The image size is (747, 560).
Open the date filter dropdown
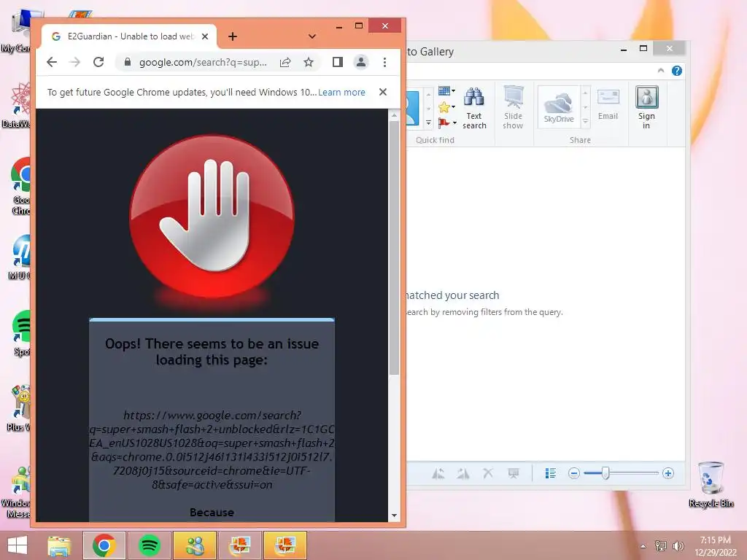(x=446, y=90)
